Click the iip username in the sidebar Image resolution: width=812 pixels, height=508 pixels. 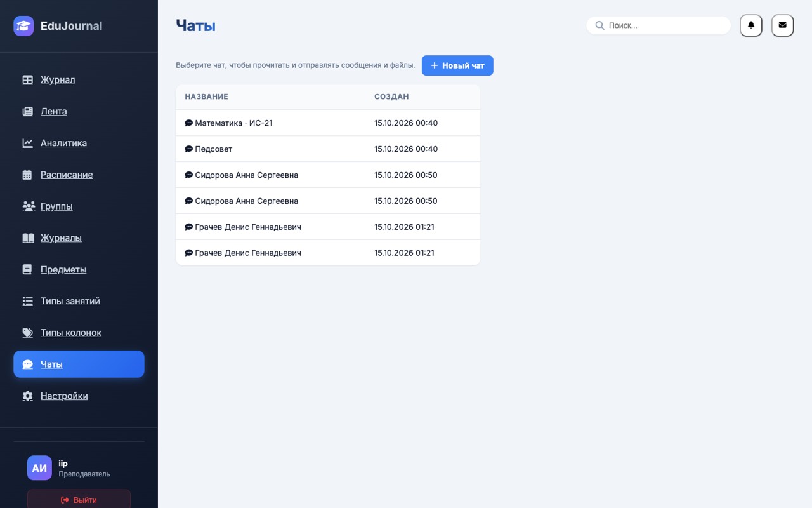point(63,464)
